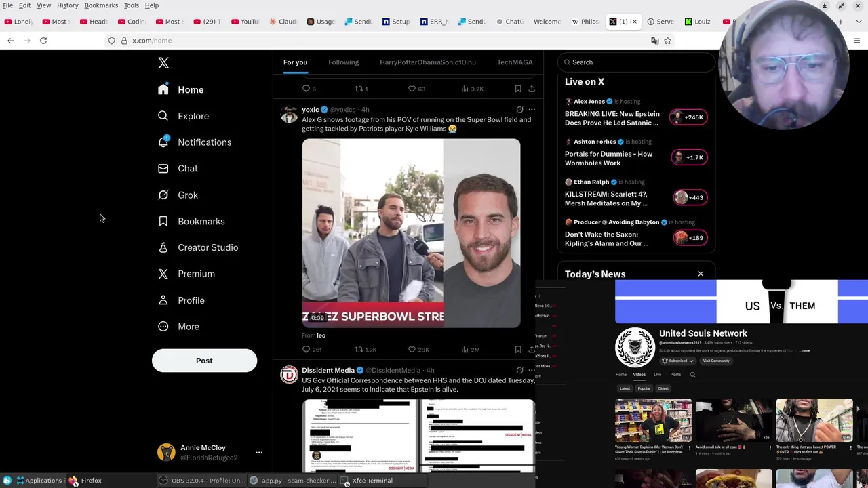Click the translate page icon in URL bar
The width and height of the screenshot is (868, 488).
[x=654, y=41]
